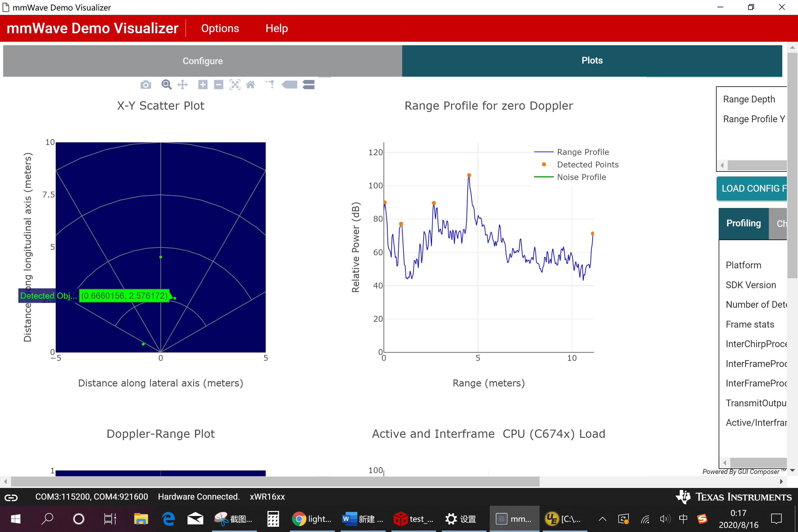Enable compare data on hover
The width and height of the screenshot is (798, 532).
pos(308,85)
